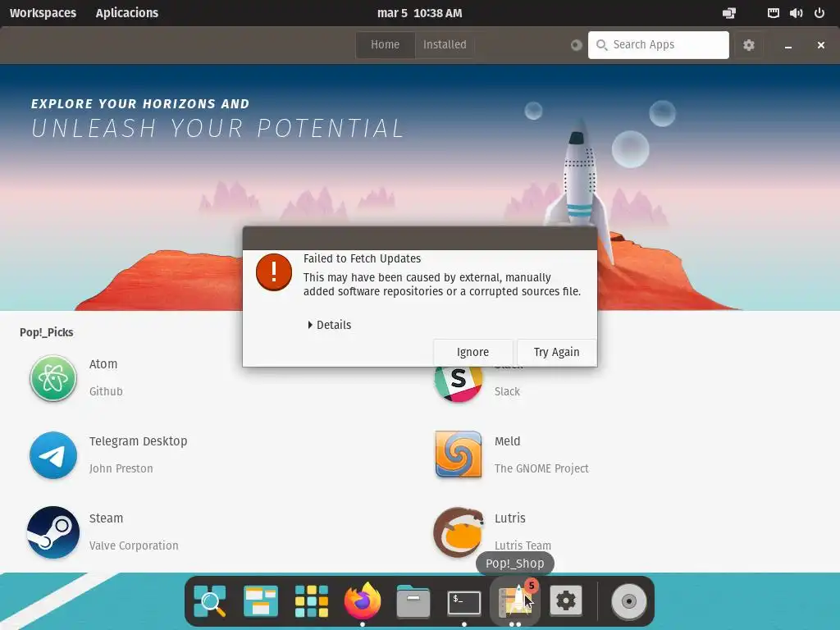The image size is (840, 630).
Task: Click the Valve Corporation developer label
Action: (134, 546)
